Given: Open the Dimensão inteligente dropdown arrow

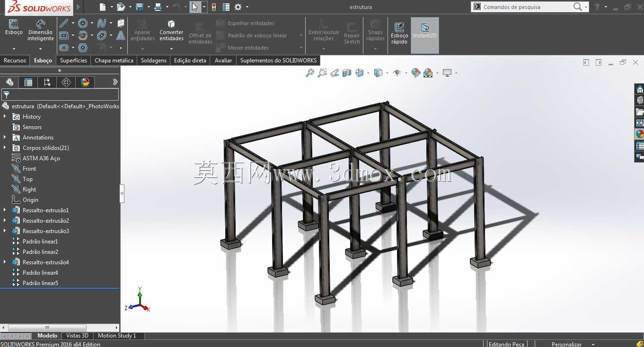Looking at the screenshot, I should (40, 49).
